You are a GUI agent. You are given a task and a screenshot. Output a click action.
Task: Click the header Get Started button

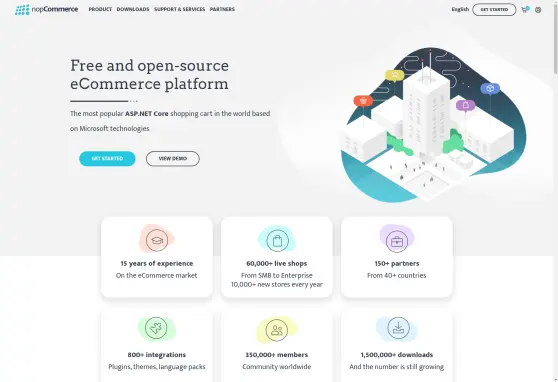coord(494,10)
